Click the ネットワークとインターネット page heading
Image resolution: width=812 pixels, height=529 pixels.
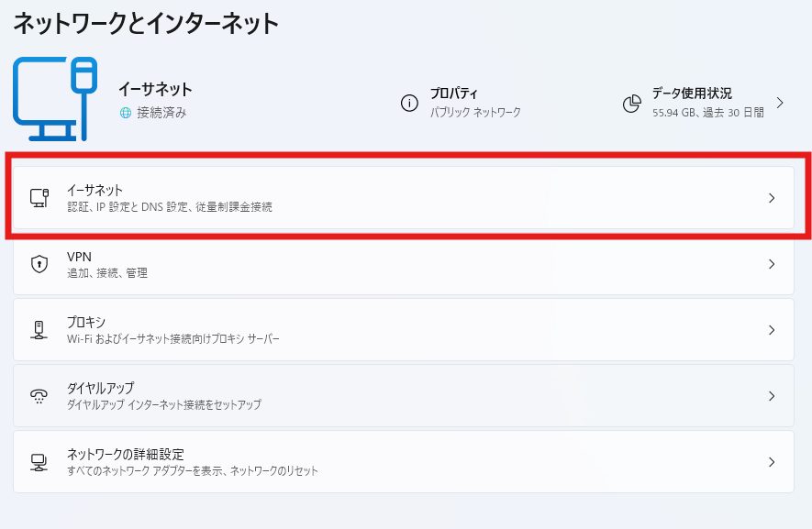145,24
